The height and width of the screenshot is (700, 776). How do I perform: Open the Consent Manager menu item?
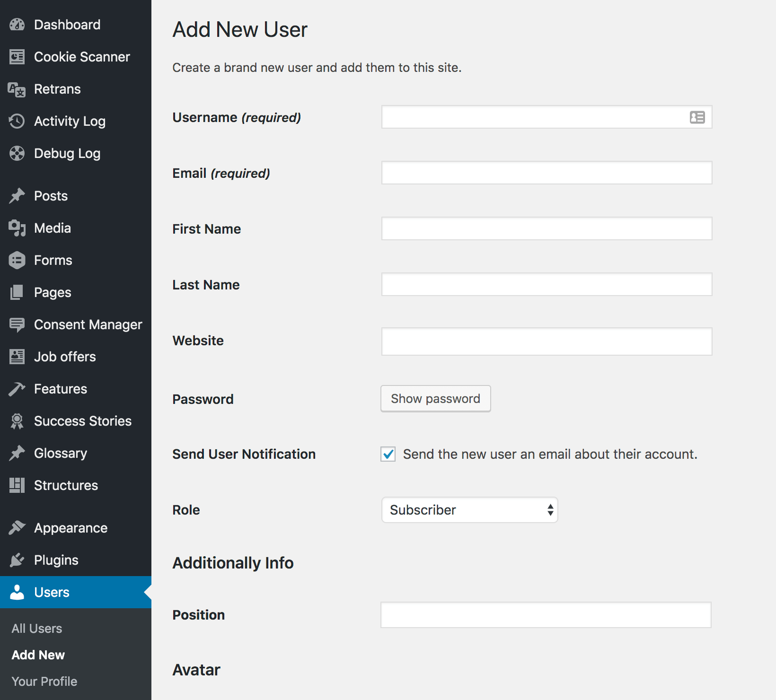88,324
